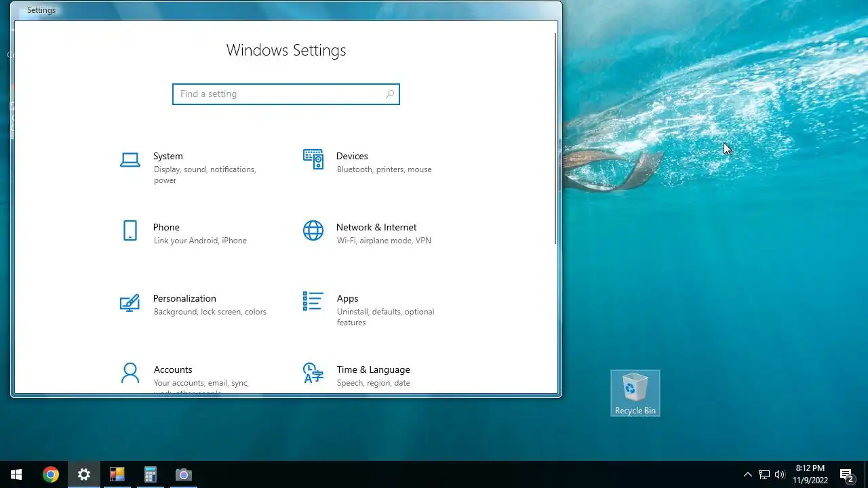Screen dimensions: 868x488
Task: Click the search magnifier in Find a setting
Action: (389, 94)
